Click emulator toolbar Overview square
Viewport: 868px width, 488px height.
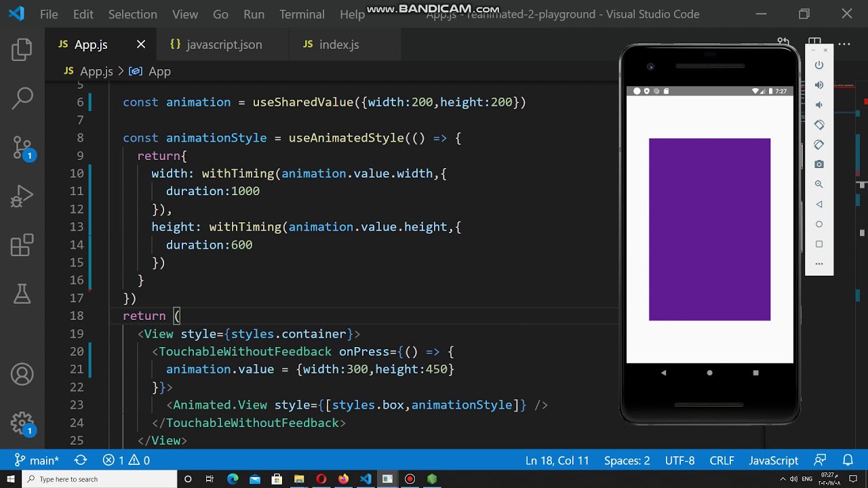pyautogui.click(x=819, y=244)
